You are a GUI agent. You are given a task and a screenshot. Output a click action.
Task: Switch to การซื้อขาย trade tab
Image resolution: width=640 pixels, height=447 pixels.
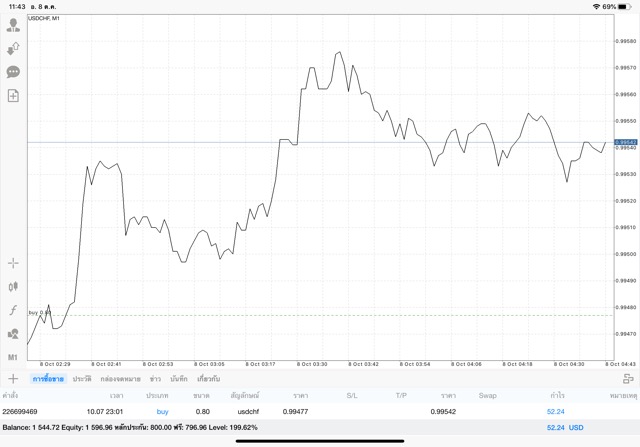48,379
